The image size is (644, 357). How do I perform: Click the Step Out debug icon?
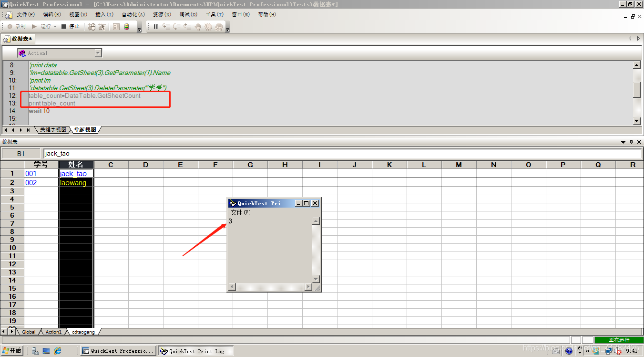pos(187,27)
